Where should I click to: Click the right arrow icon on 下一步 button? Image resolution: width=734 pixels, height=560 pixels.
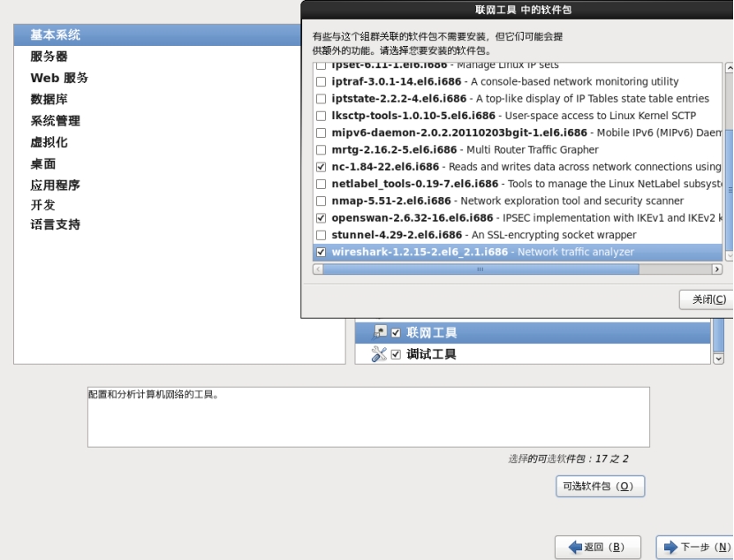(671, 548)
